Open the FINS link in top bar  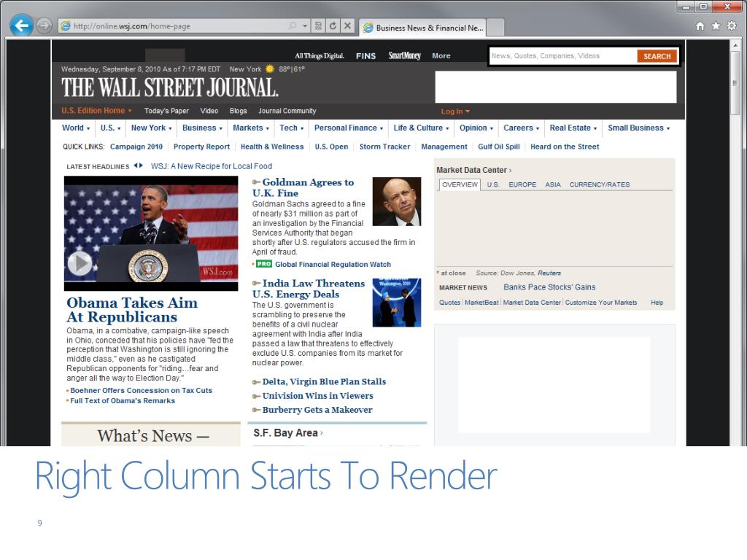[x=366, y=55]
